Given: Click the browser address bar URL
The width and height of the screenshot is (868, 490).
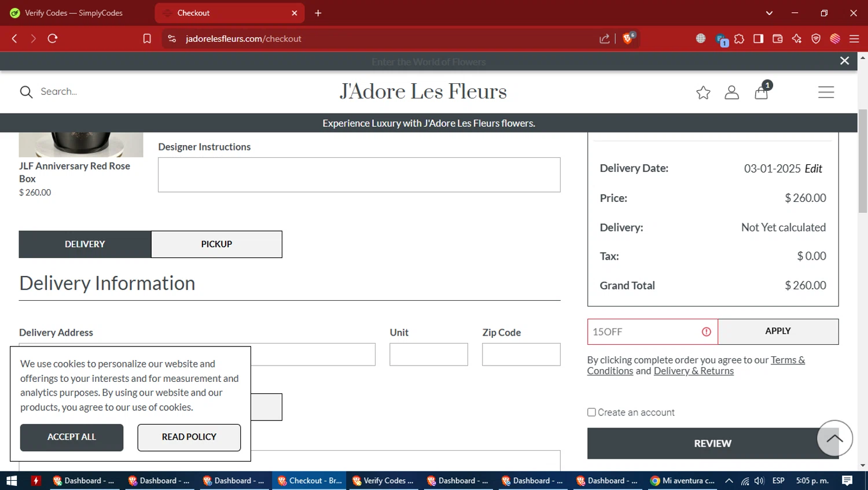Looking at the screenshot, I should [x=244, y=39].
